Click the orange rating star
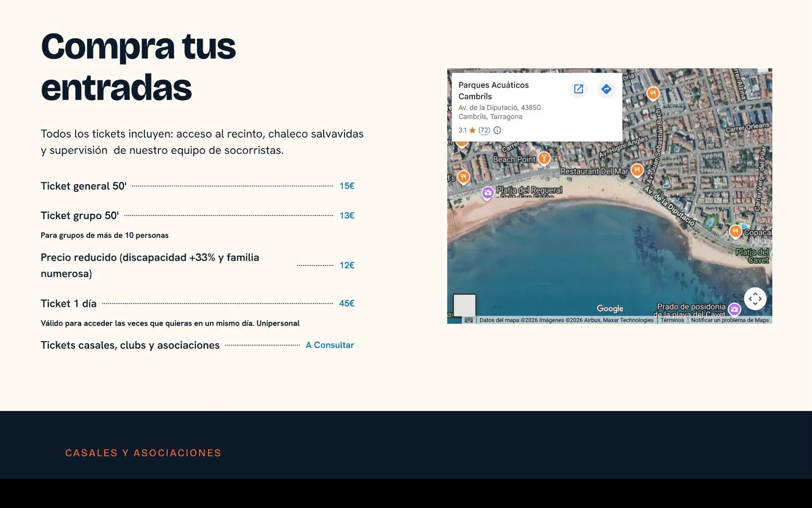 click(472, 130)
